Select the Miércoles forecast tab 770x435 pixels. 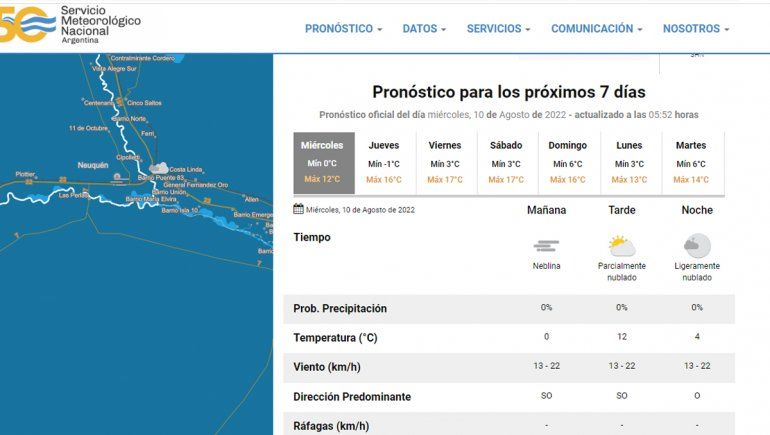click(323, 162)
